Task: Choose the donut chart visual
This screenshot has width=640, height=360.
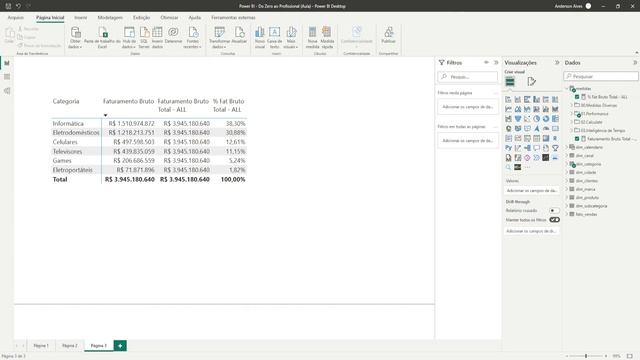Action: click(546, 119)
